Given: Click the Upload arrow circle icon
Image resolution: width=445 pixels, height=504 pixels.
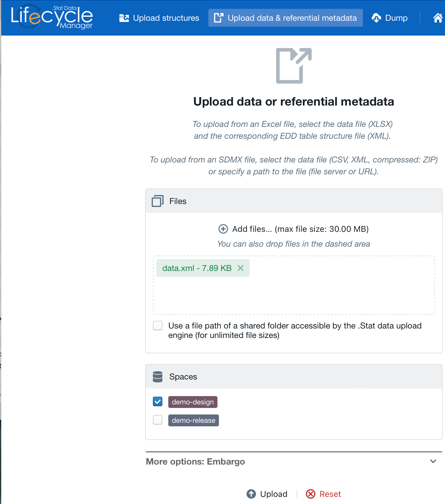Looking at the screenshot, I should (251, 494).
